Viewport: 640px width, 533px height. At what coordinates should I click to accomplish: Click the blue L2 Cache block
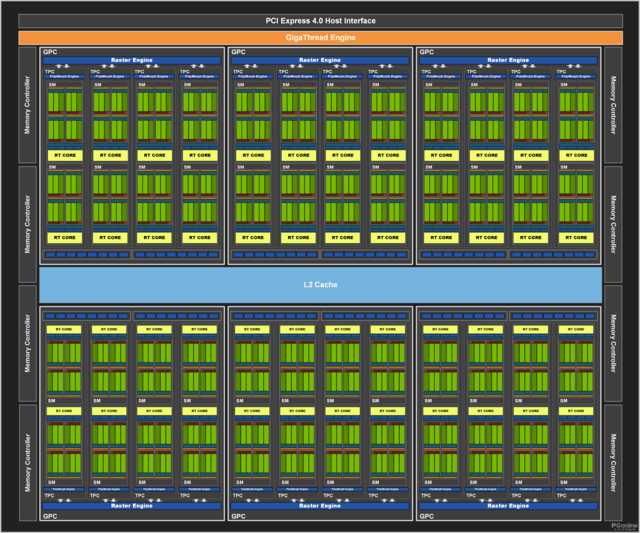[x=320, y=284]
